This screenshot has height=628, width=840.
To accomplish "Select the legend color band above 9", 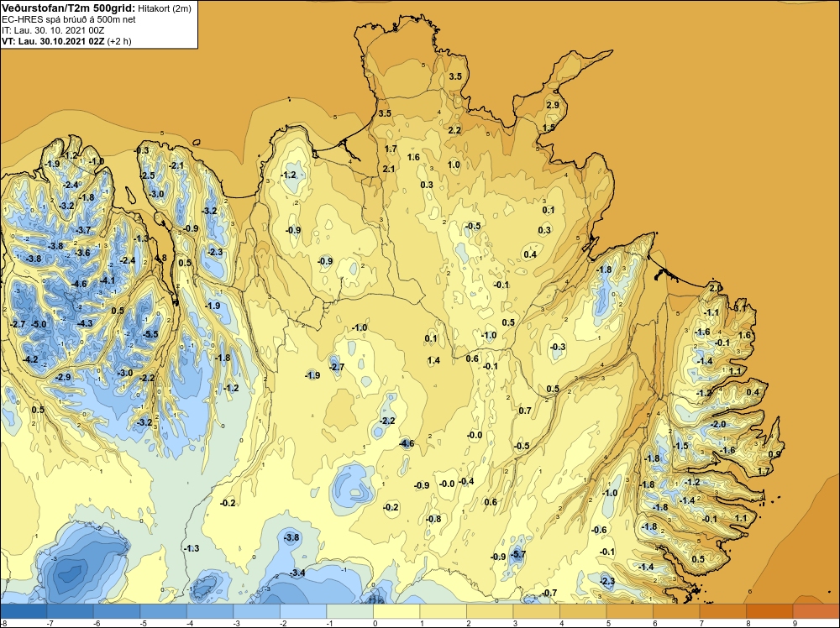I will (816, 611).
